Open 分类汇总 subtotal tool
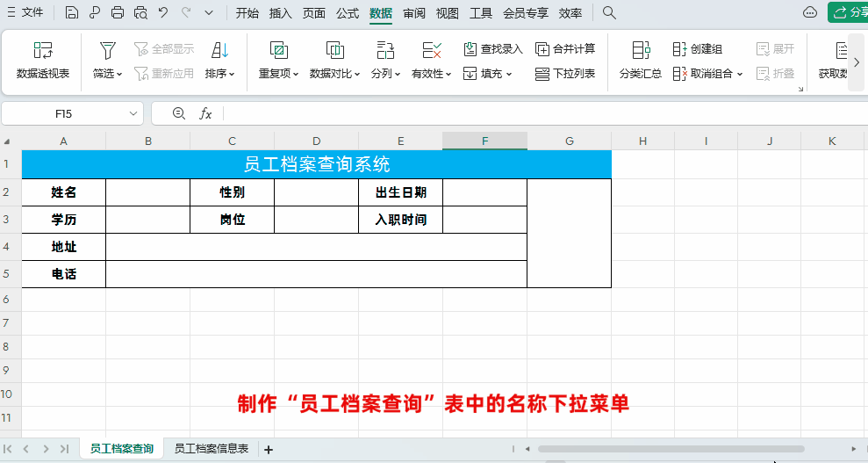868x463 pixels. click(x=641, y=61)
